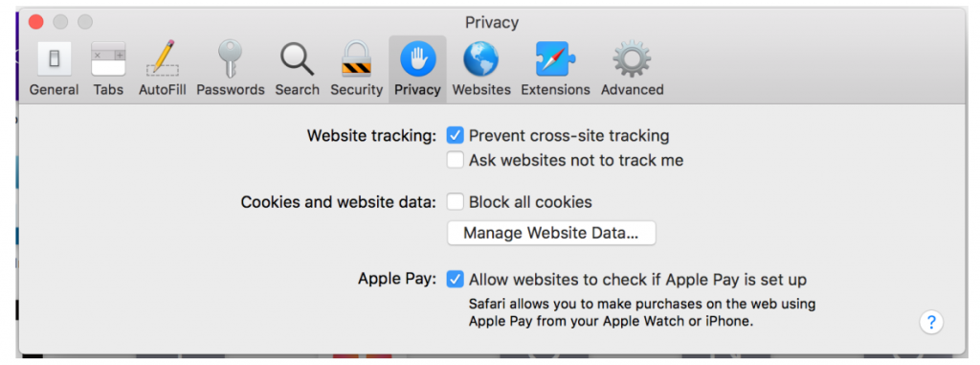Open the Advanced gear icon
Screen dimensions: 980x365
(632, 59)
